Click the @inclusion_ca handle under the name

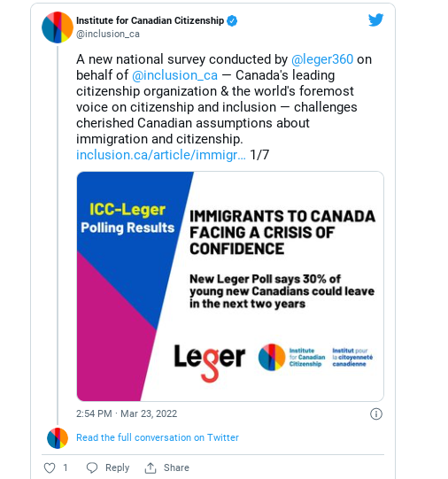coord(108,34)
